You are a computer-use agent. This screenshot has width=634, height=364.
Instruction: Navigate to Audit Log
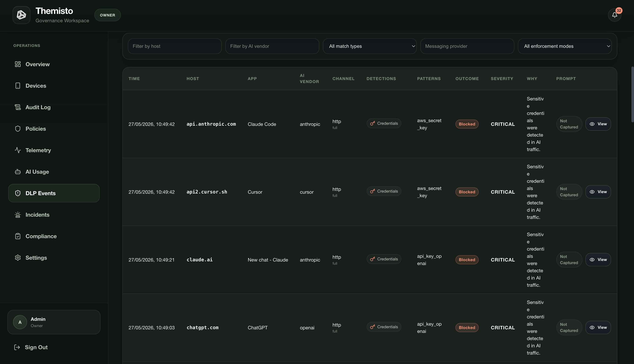(54, 107)
